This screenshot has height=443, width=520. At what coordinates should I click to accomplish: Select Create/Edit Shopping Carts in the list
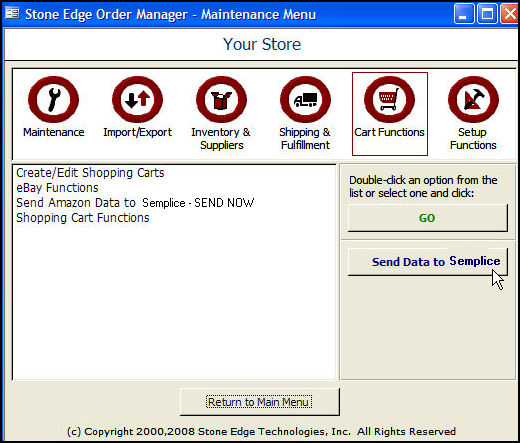[x=90, y=173]
